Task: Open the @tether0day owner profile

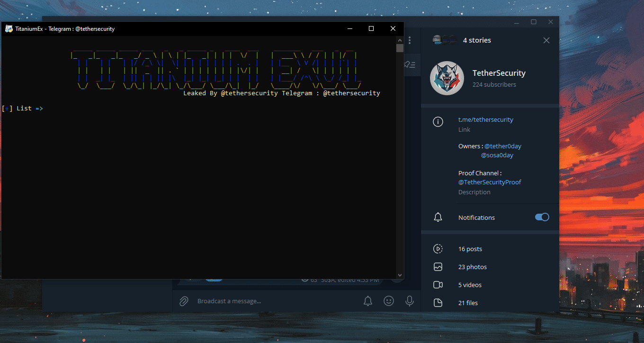Action: coord(502,146)
